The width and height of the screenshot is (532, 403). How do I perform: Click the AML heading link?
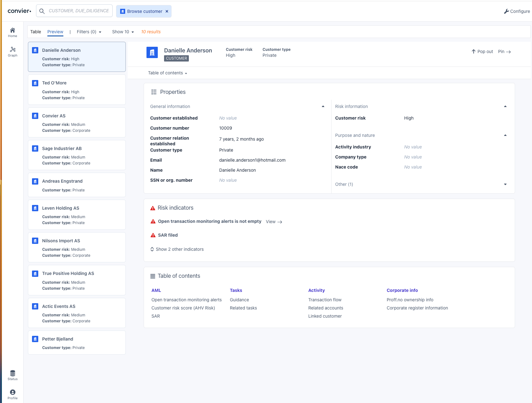156,290
